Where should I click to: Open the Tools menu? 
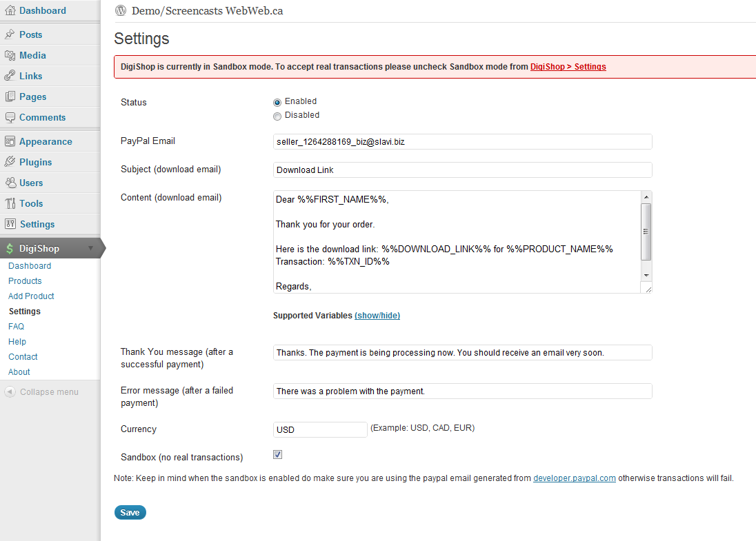click(x=31, y=204)
